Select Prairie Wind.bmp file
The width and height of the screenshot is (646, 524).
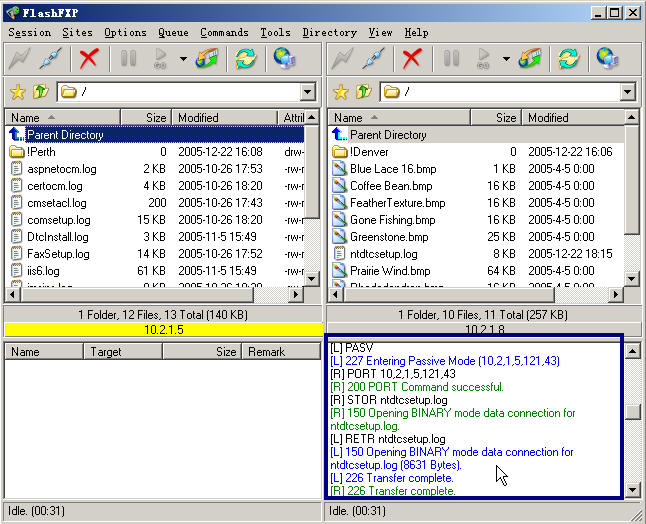pos(477,271)
